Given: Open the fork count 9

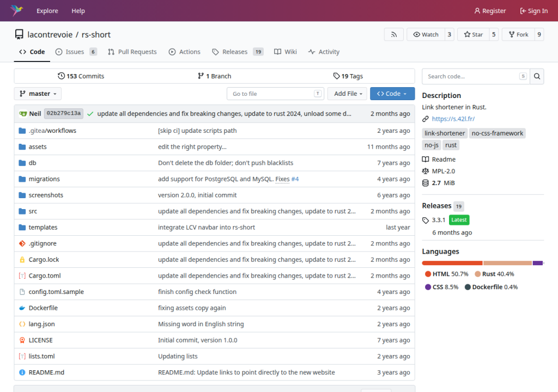Looking at the screenshot, I should click(539, 34).
